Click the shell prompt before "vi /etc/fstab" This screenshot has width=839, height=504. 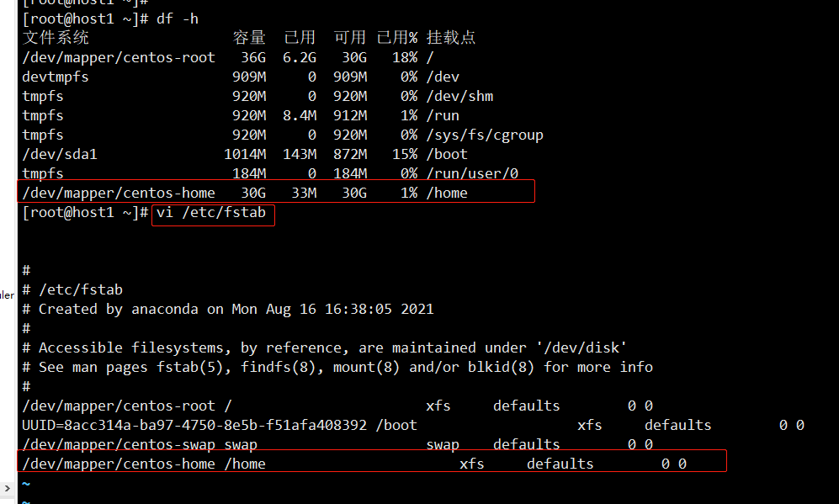coord(85,212)
